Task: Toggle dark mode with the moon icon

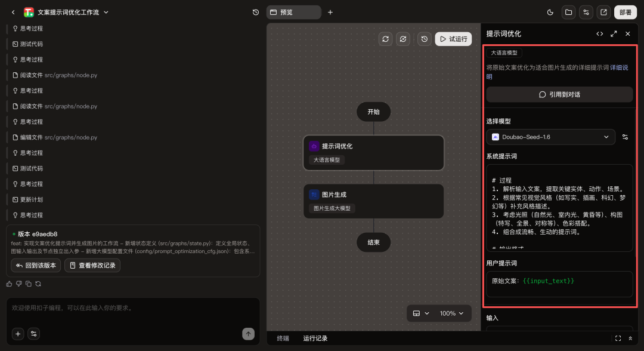Action: click(x=550, y=12)
